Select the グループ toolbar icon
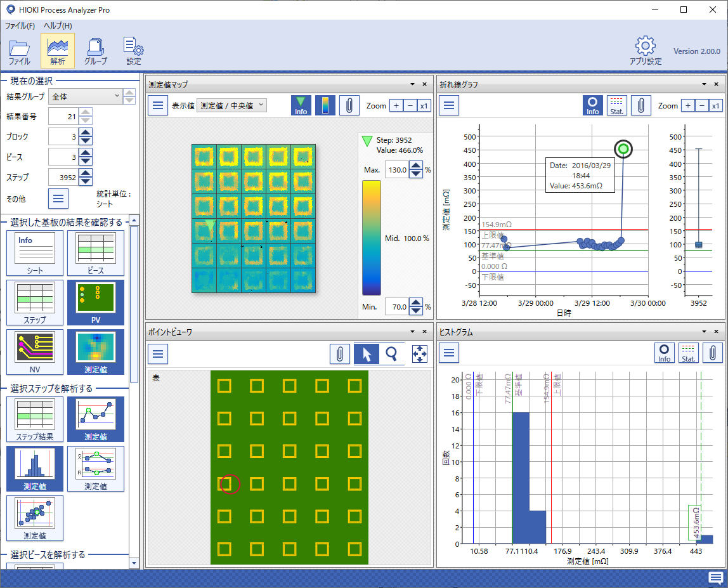Viewport: 728px width, 588px height. [x=96, y=51]
